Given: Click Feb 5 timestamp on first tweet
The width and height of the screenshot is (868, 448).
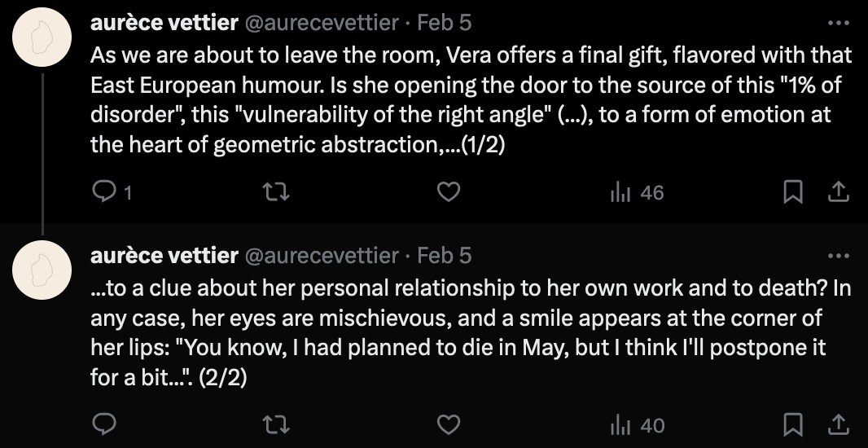Looking at the screenshot, I should click(x=444, y=23).
